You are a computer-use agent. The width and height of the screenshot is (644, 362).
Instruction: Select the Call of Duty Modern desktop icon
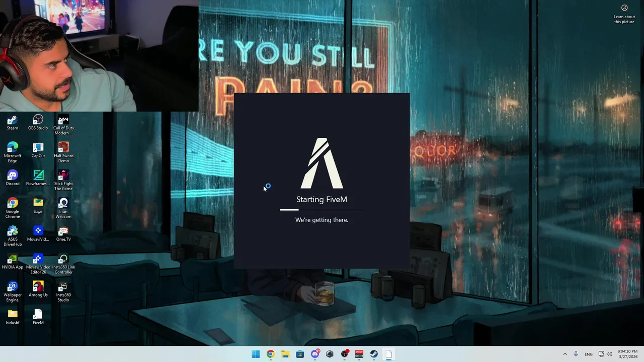click(63, 125)
